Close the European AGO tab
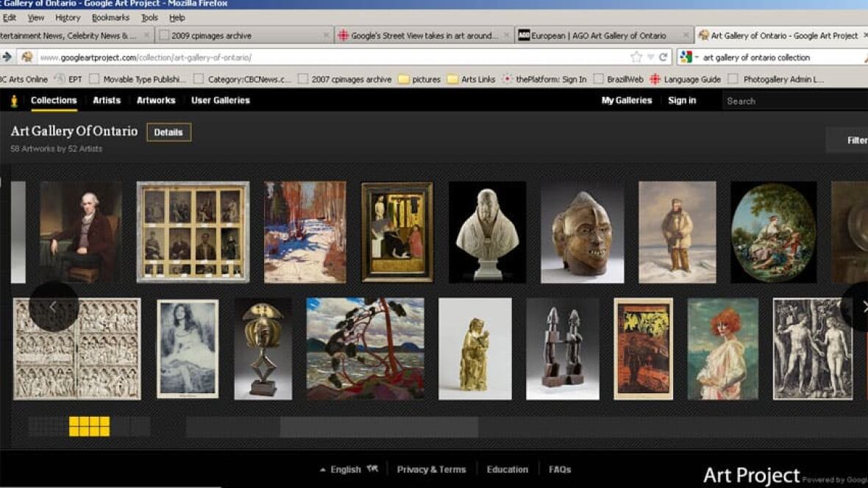 pyautogui.click(x=686, y=35)
